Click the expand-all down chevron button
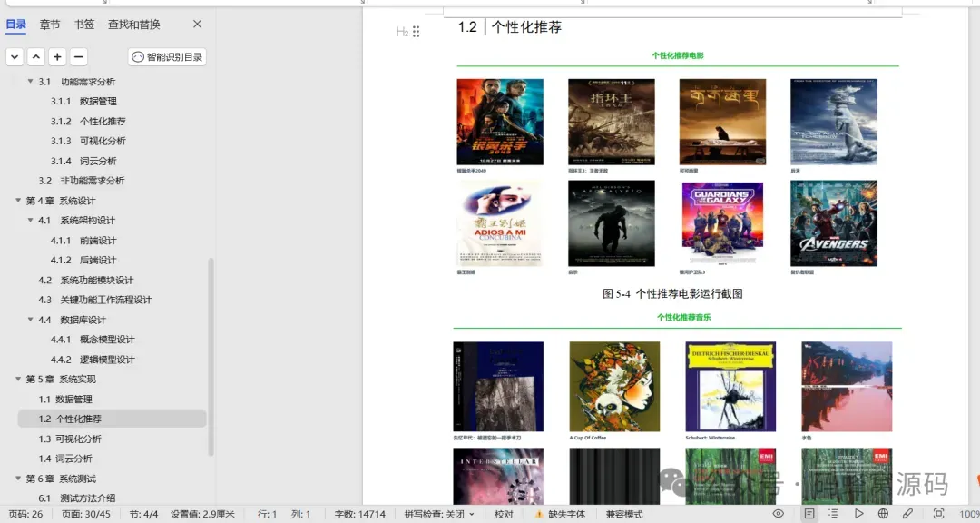 point(15,57)
